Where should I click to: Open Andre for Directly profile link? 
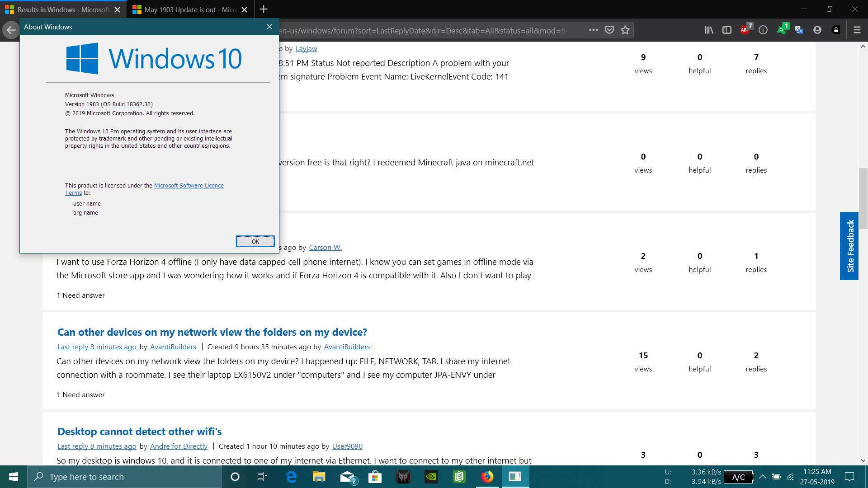pyautogui.click(x=179, y=446)
